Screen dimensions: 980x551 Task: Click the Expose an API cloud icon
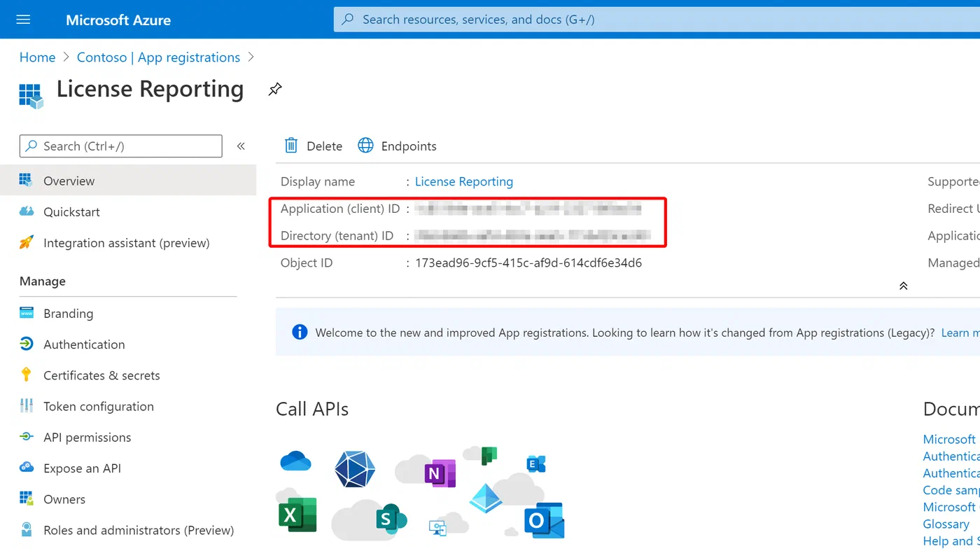[26, 468]
